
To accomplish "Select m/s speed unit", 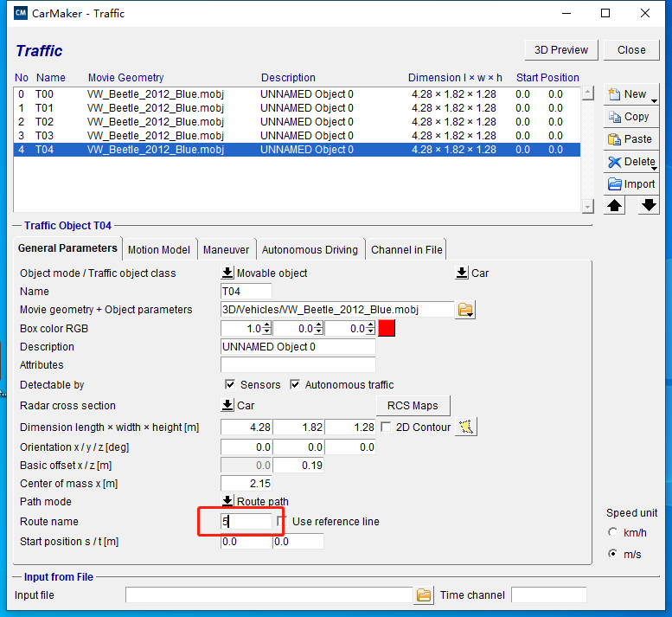I will [x=613, y=554].
